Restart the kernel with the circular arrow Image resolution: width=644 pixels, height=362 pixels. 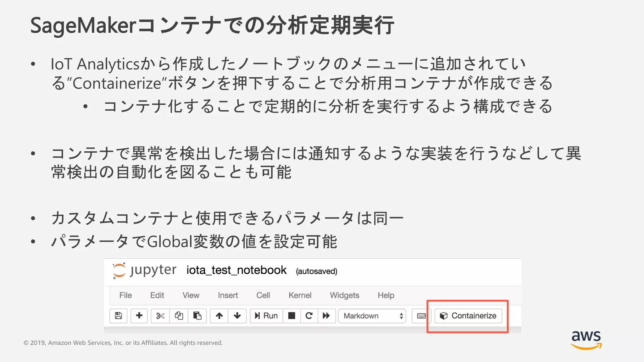click(309, 316)
